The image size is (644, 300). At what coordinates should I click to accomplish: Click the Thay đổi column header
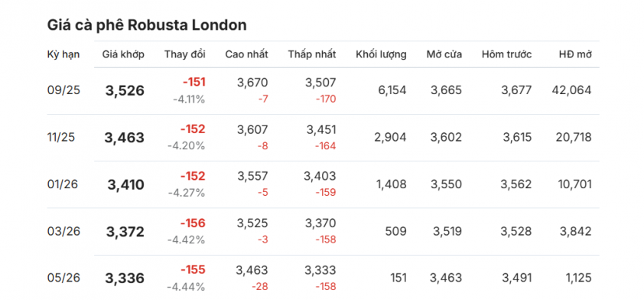coord(185,54)
